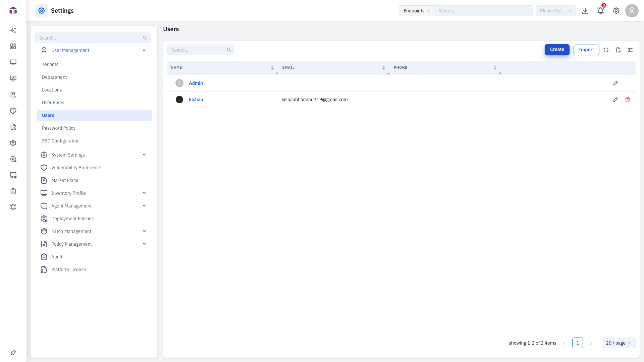Screen dimensions: 644x362
Task: Open the gear-play automation icon in left rail
Action: [13, 159]
